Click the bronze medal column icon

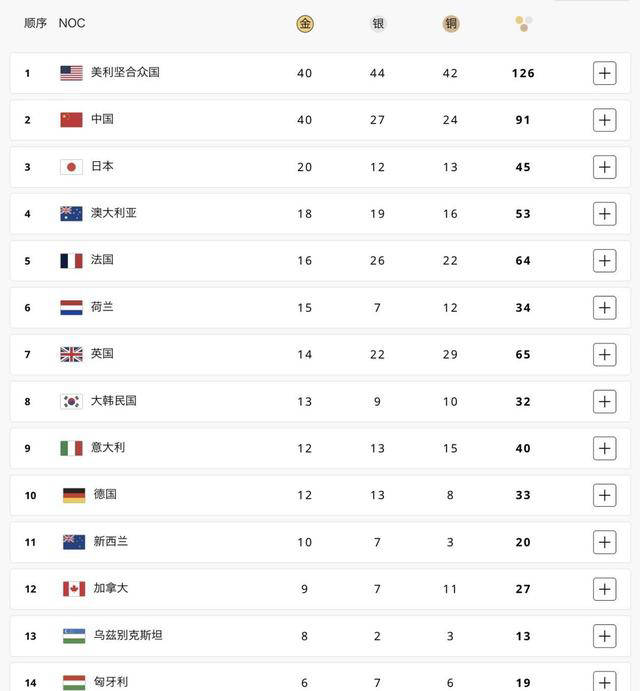[x=451, y=23]
